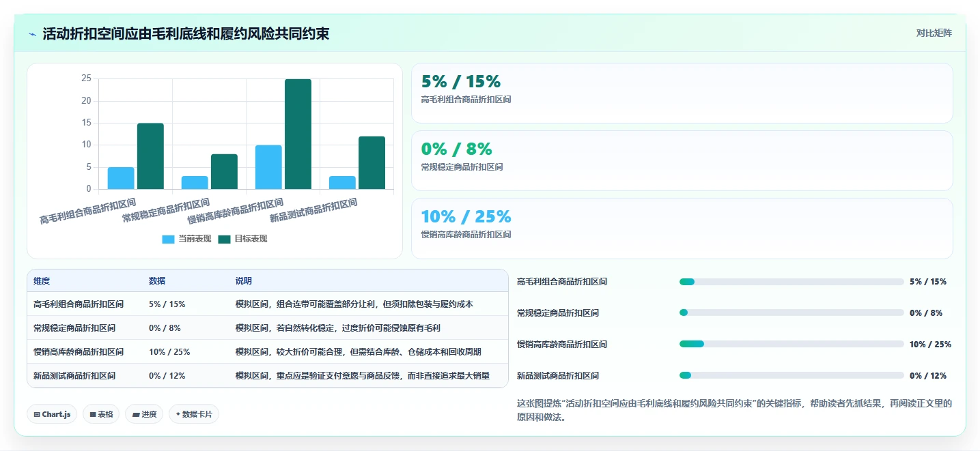Click the 10% / 25% data card

tap(682, 228)
